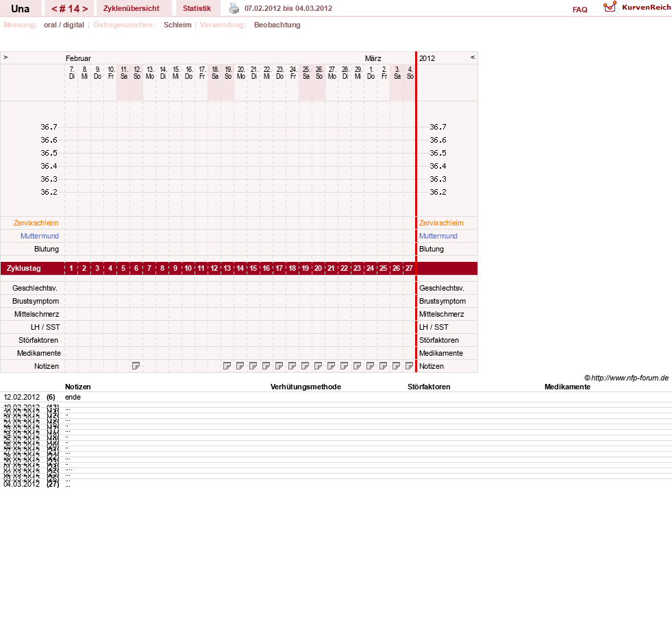Open the FAQ link

tap(580, 10)
